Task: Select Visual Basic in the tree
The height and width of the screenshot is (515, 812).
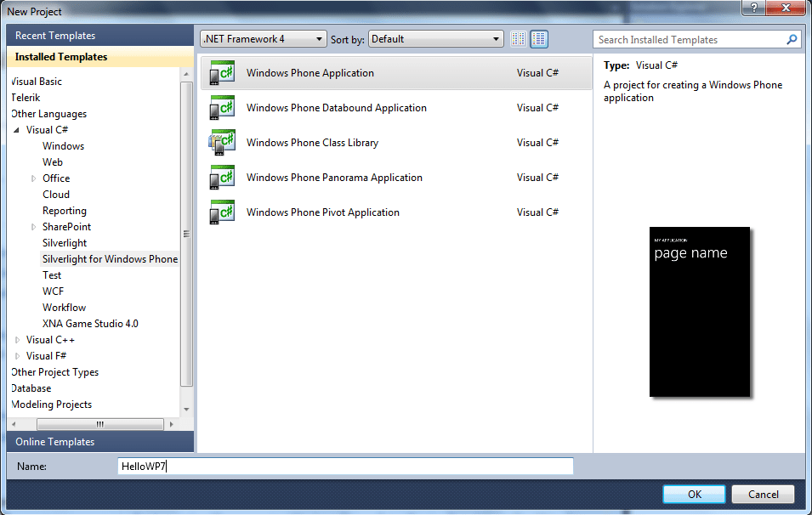Action: 37,82
